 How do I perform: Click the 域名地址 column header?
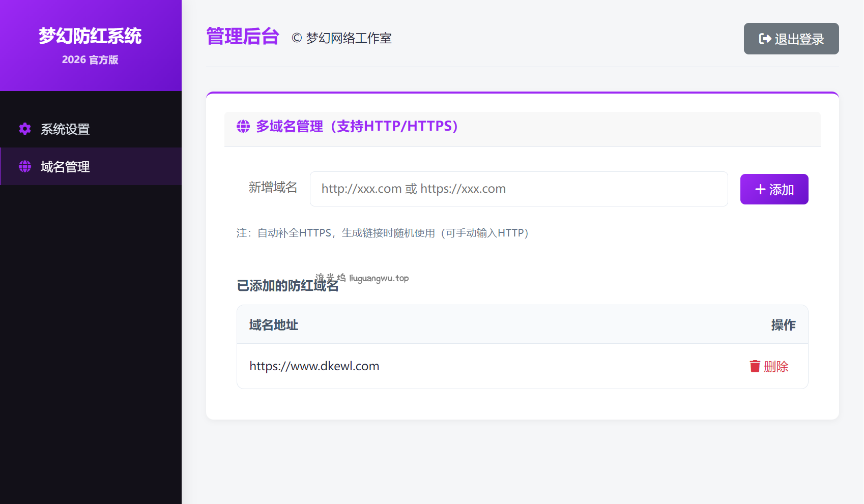(x=274, y=325)
